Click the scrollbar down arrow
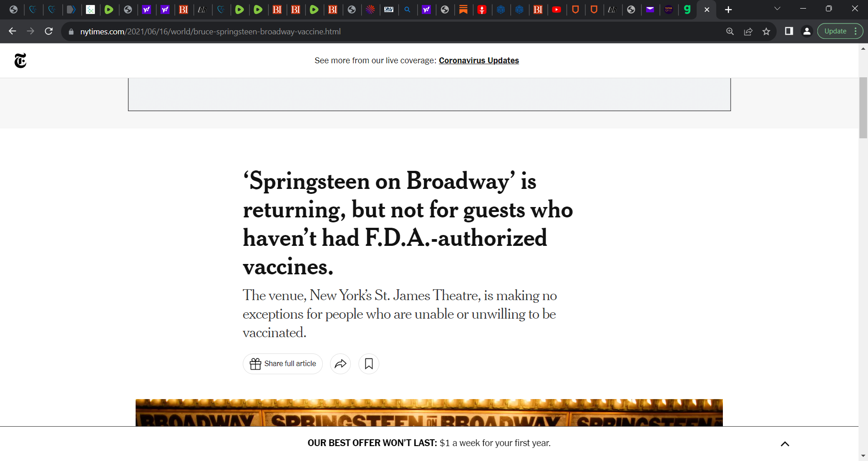Viewport: 868px width, 461px height. pyautogui.click(x=863, y=456)
